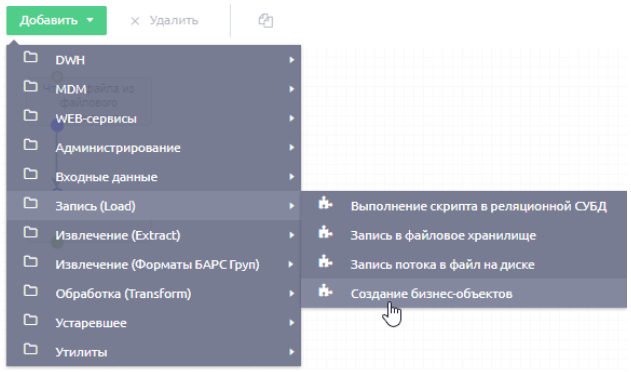631x372 pixels.
Task: Expand the Обработка (Transform) submenu arrow
Action: click(292, 293)
